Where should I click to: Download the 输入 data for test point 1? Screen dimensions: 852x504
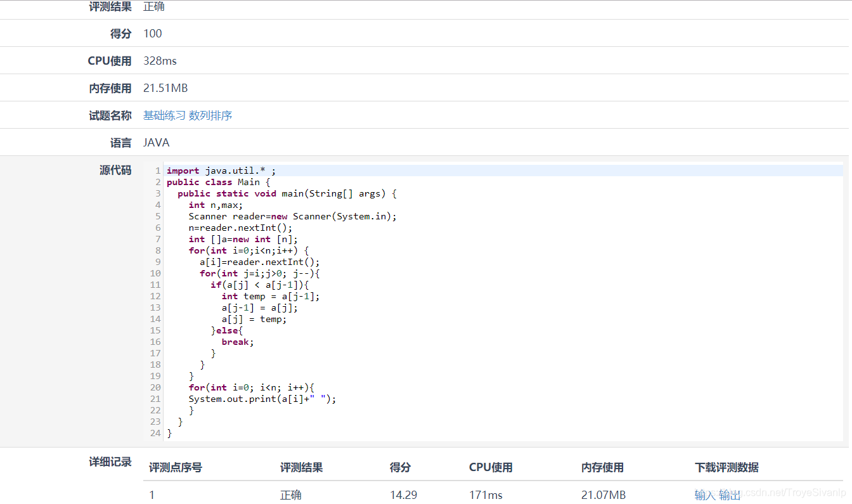point(705,495)
